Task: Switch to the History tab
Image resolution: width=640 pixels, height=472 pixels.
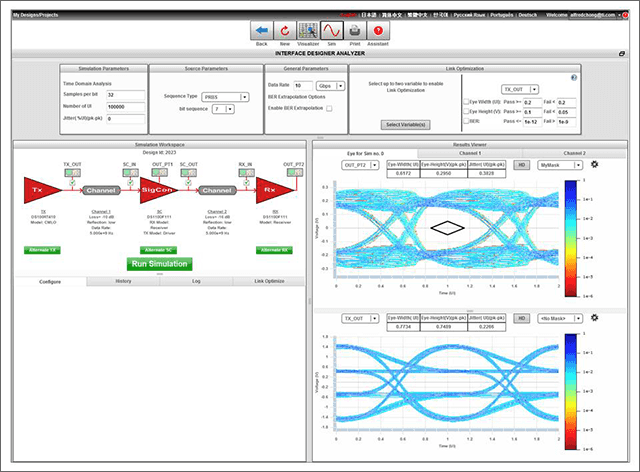Action: (x=122, y=282)
